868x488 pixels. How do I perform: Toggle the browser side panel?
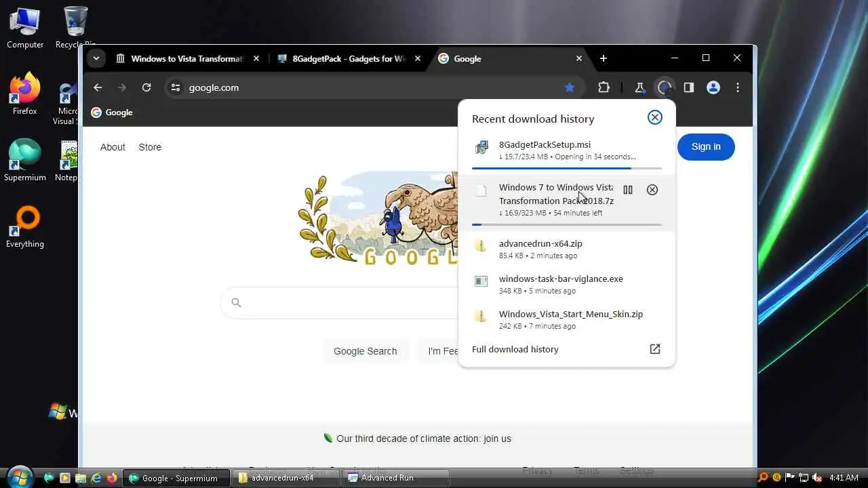[689, 87]
